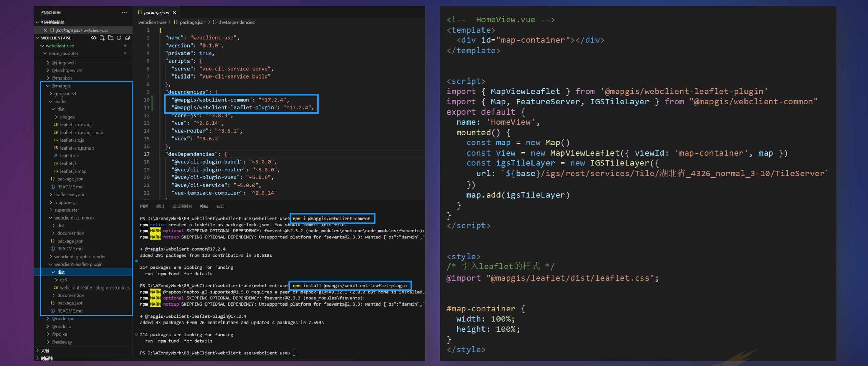The height and width of the screenshot is (366, 868).
Task: Click CSS hash icon beside leaflet.css
Action: click(55, 156)
